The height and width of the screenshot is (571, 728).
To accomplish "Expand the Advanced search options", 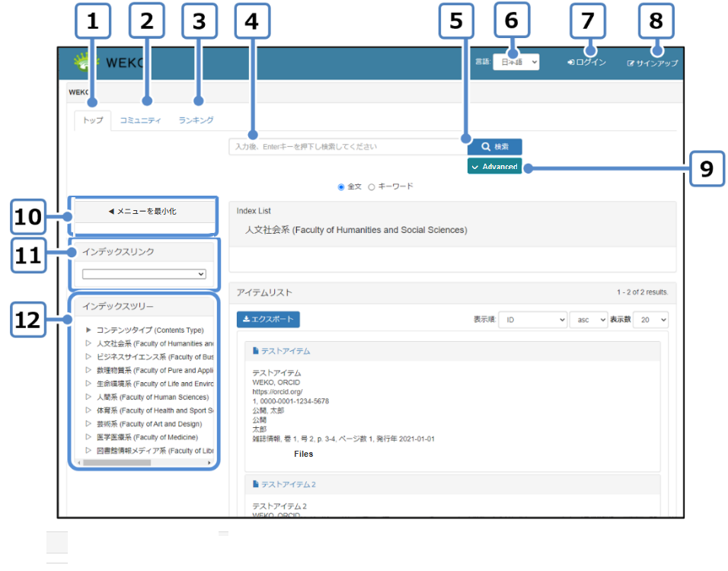I will (494, 167).
